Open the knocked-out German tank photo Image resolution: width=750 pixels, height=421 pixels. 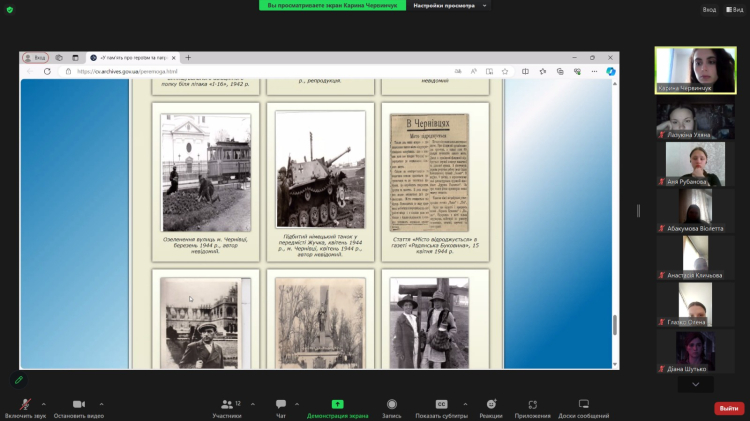(320, 170)
